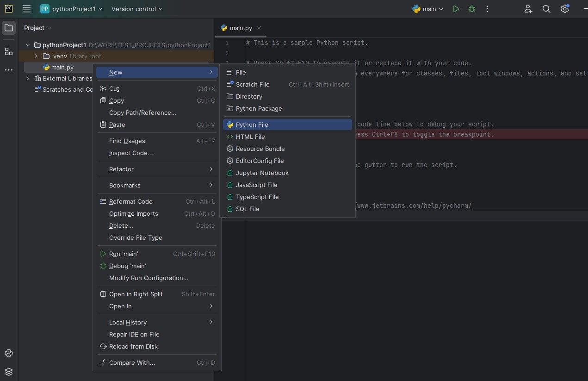
Task: Open the hamburger main menu
Action: click(27, 9)
